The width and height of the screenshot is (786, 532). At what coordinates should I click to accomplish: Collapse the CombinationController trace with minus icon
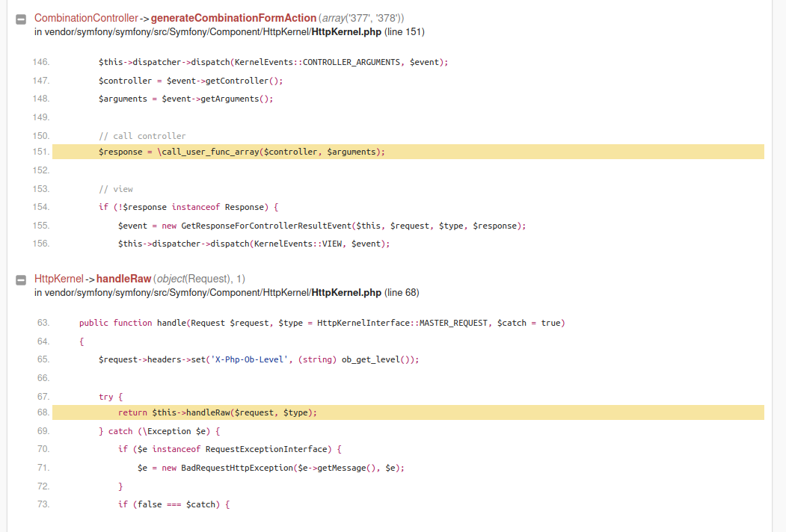pyautogui.click(x=21, y=19)
